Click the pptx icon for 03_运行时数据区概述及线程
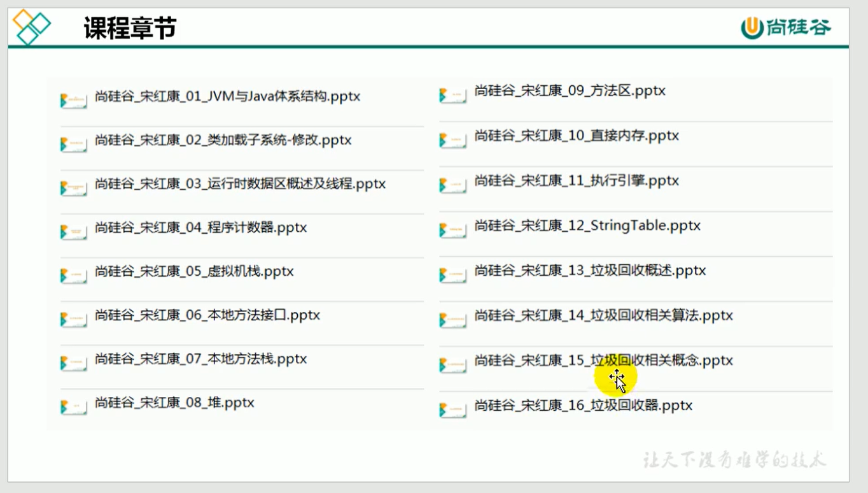The height and width of the screenshot is (493, 868). tap(74, 188)
